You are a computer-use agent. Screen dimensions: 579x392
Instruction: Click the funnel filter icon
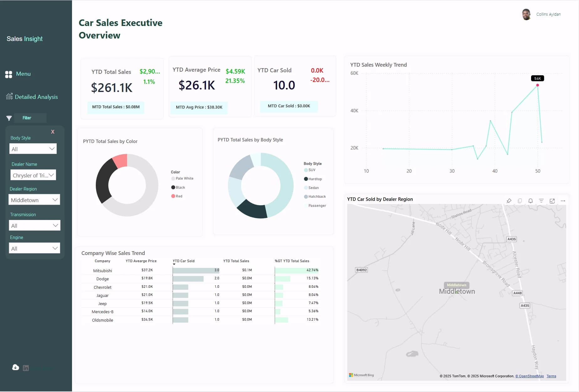tap(9, 118)
